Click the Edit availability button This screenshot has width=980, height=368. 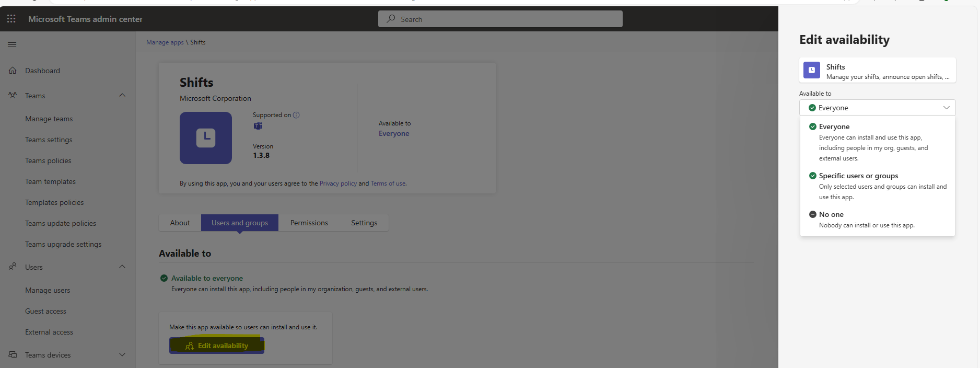[217, 346]
